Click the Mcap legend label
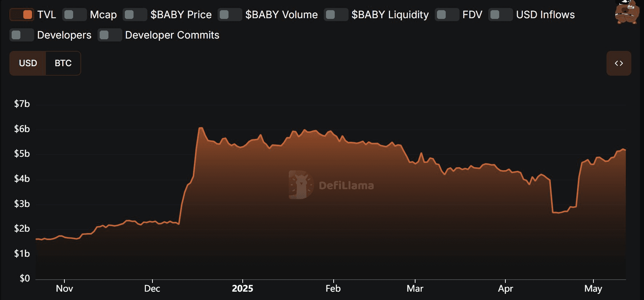 coord(103,15)
